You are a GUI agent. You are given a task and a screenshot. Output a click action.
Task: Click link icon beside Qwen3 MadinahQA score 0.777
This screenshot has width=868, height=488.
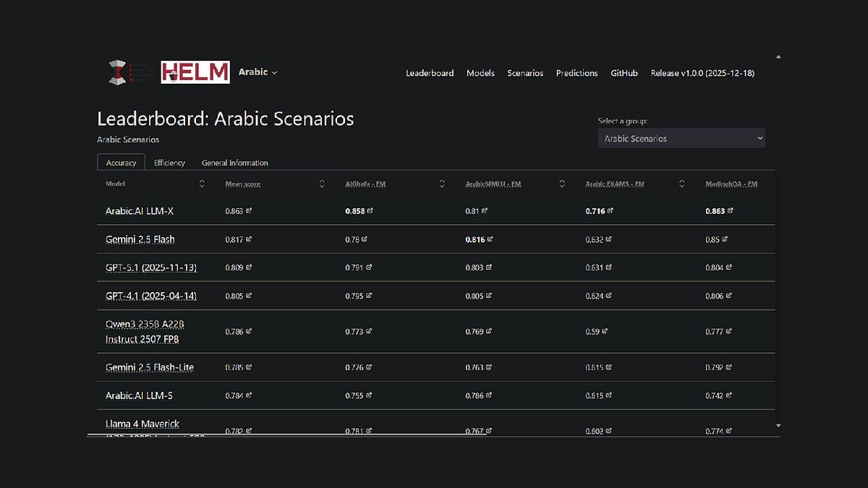pyautogui.click(x=729, y=331)
